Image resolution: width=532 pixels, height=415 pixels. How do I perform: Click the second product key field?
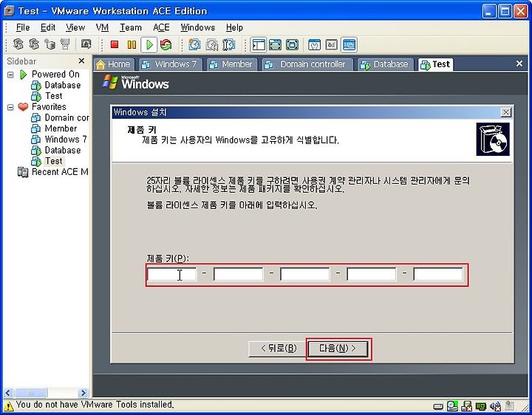click(238, 274)
